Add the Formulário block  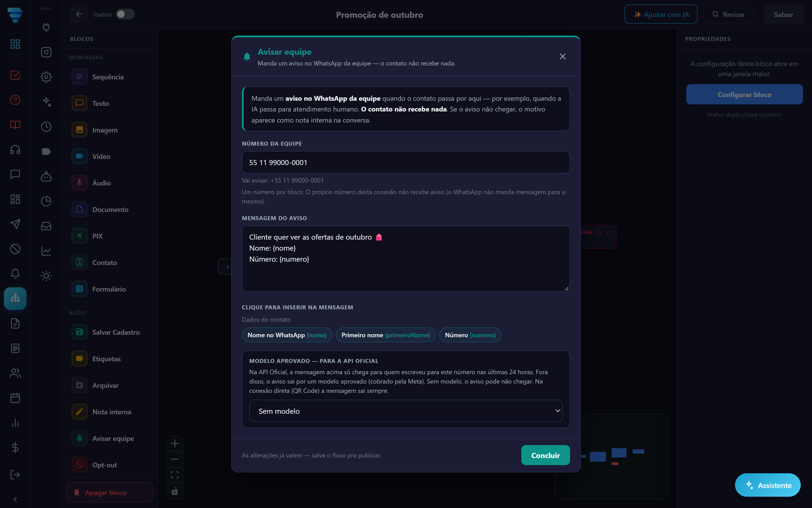[x=109, y=289]
